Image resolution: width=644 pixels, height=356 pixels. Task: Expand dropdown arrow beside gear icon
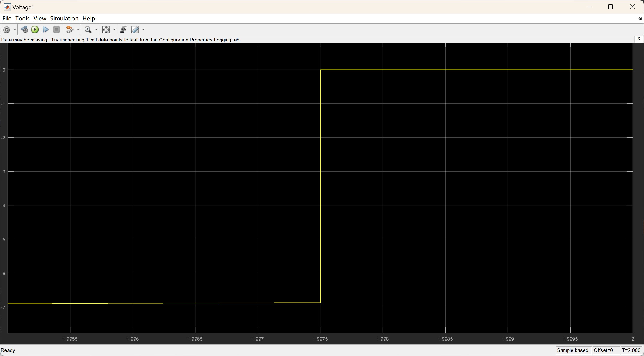click(x=15, y=30)
